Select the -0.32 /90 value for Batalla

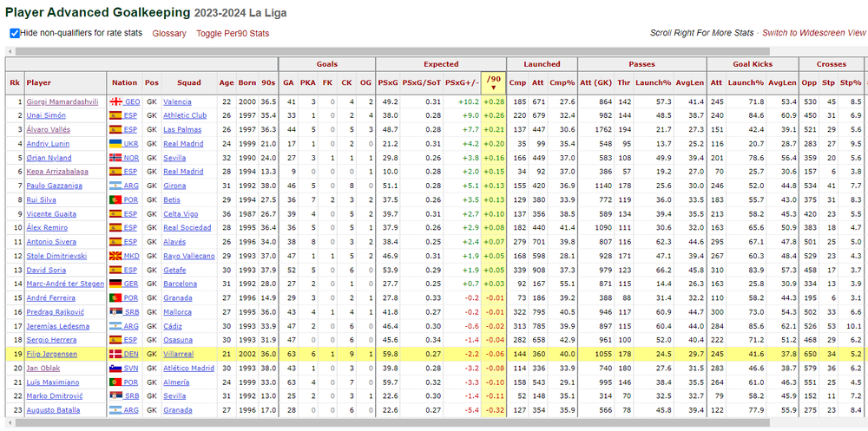tap(493, 410)
